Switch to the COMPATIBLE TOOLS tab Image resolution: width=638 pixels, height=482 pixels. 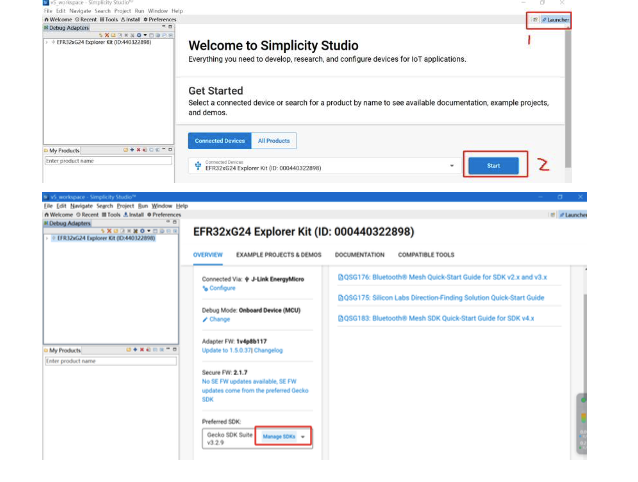(x=426, y=255)
